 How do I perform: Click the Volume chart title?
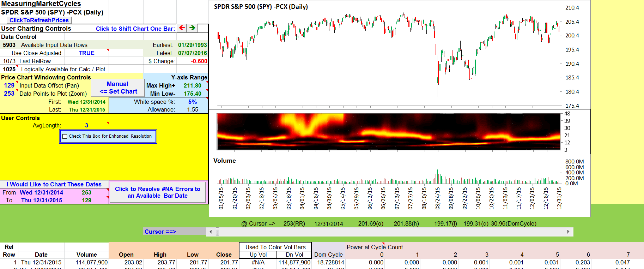(x=224, y=161)
